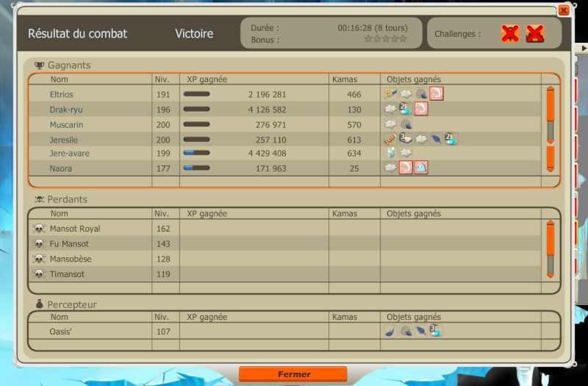Click the Mansot Royal monster name
This screenshot has height=386, width=588.
75,229
